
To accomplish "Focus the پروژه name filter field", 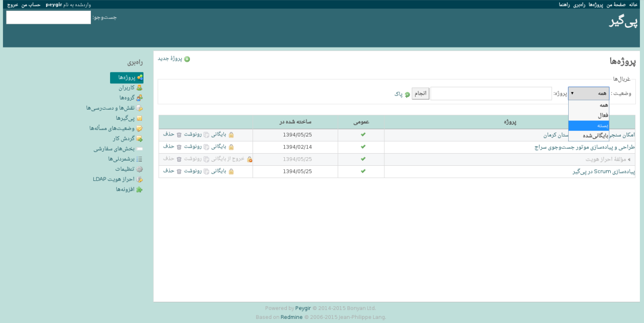I will click(491, 94).
